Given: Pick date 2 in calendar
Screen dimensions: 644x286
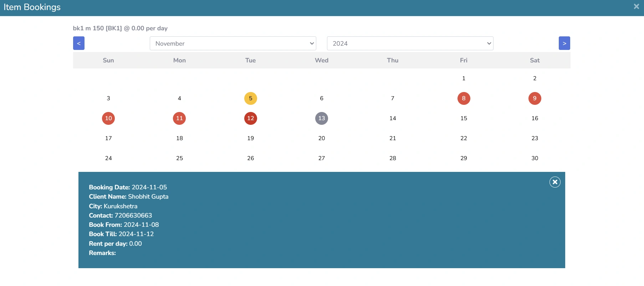Looking at the screenshot, I should coord(535,78).
